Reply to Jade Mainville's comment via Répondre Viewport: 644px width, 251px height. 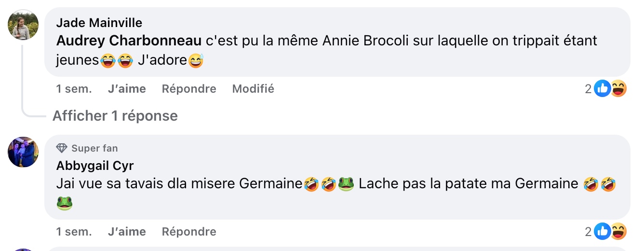(189, 89)
